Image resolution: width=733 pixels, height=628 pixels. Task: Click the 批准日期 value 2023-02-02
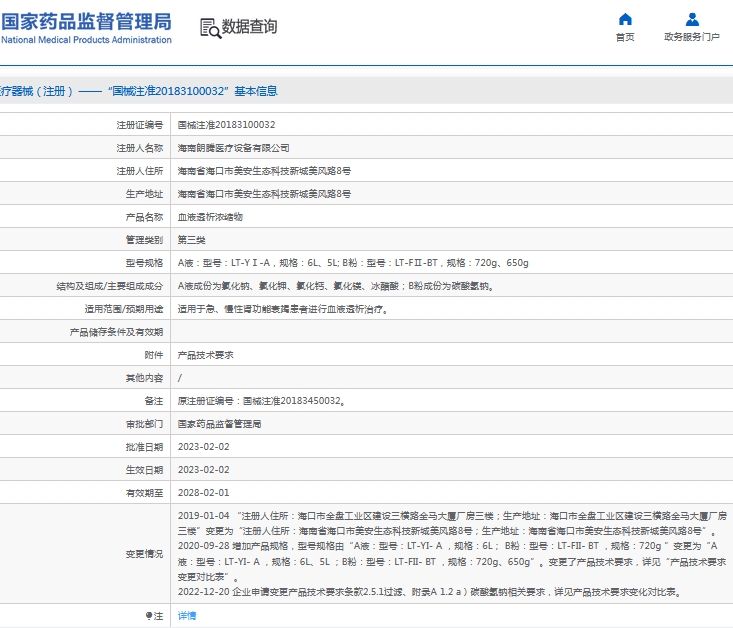(203, 447)
